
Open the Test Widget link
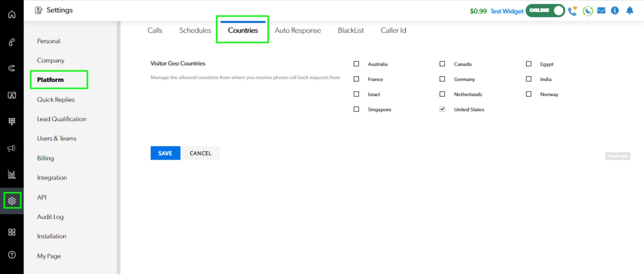[507, 11]
